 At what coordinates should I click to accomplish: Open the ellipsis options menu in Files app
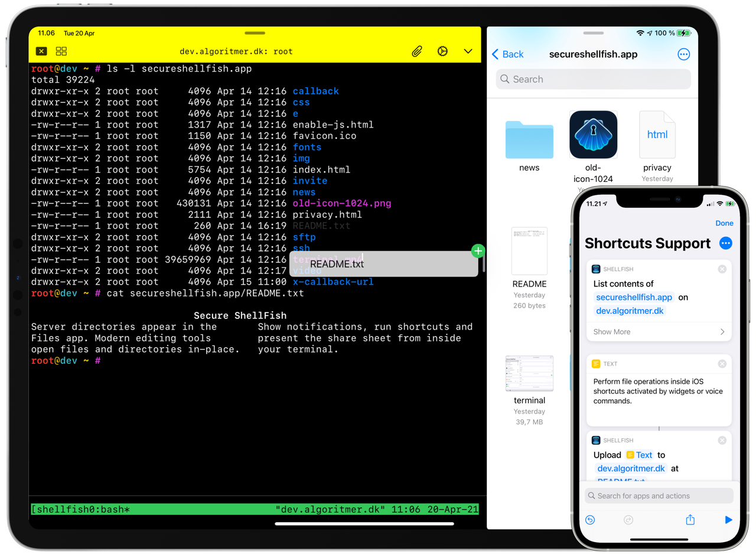click(683, 54)
